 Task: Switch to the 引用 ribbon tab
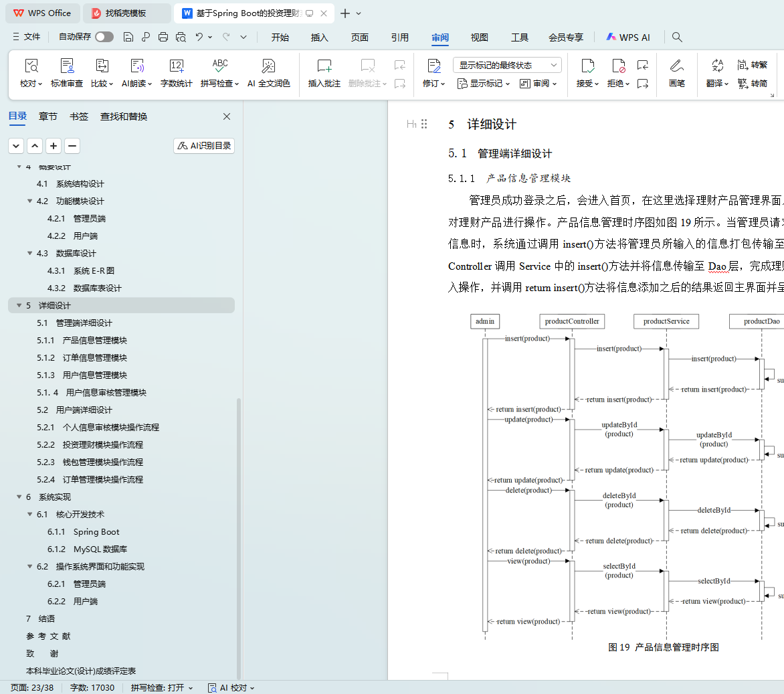click(399, 37)
